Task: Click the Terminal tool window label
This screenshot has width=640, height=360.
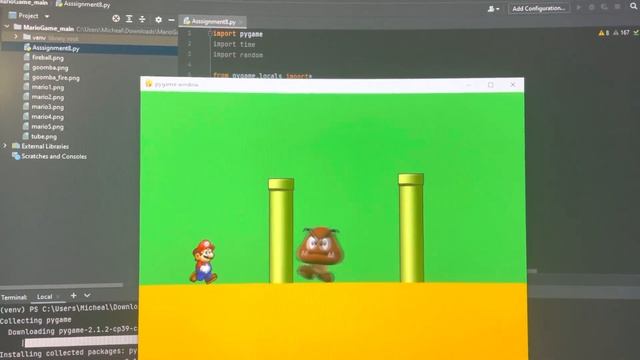Action: pos(14,298)
